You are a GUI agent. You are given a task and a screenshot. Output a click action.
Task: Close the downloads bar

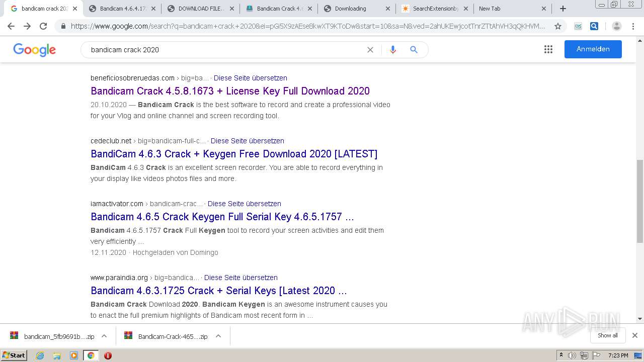pyautogui.click(x=635, y=335)
